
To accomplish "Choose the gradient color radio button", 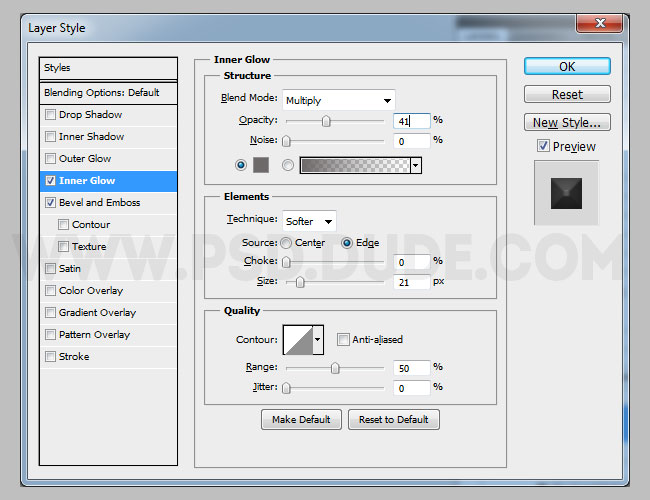I will [288, 165].
